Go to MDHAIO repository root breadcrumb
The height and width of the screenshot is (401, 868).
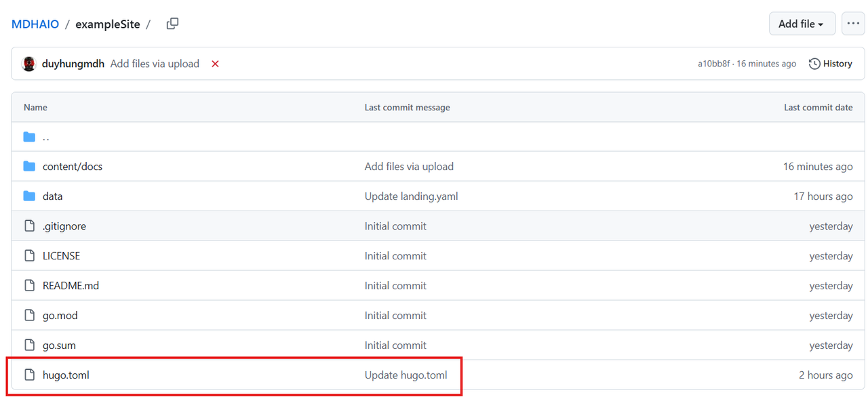click(35, 24)
